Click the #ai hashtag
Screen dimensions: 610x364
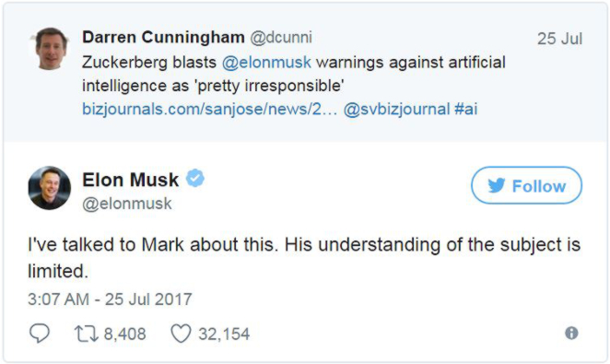(x=465, y=109)
